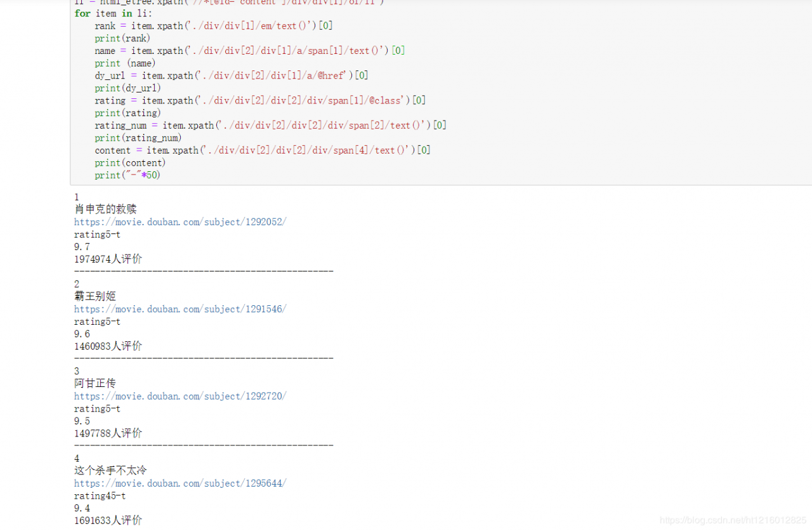Open the douban link ending in 1295644

coord(180,483)
